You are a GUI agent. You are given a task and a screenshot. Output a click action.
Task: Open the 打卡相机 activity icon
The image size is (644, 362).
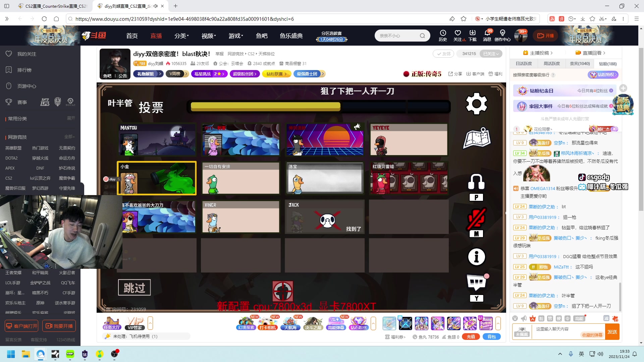point(268,323)
